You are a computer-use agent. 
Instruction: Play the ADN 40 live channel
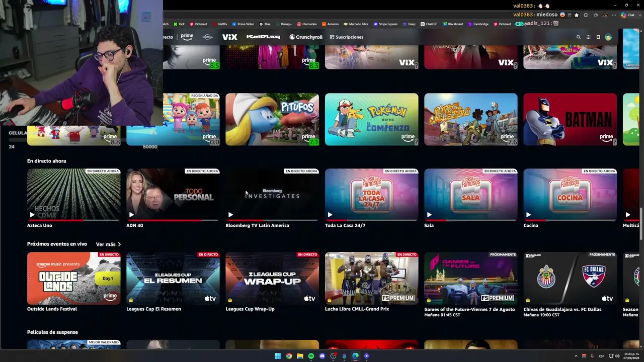click(131, 215)
